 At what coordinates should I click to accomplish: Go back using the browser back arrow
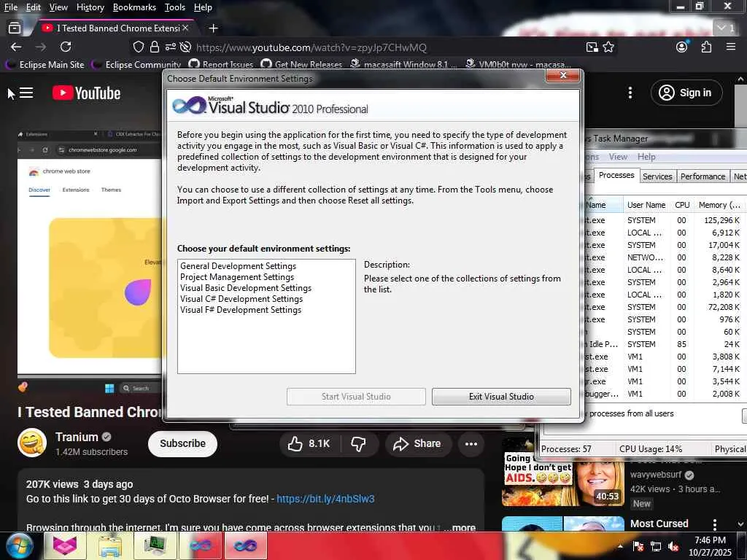(16, 47)
